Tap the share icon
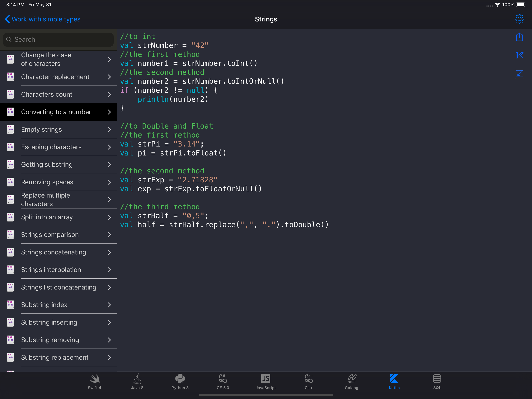This screenshot has height=399, width=532. pyautogui.click(x=519, y=37)
